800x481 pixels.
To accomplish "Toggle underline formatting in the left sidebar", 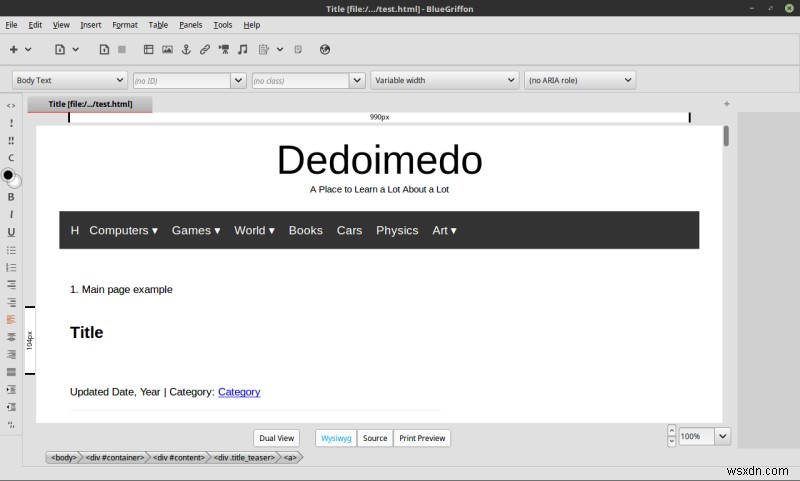I will 11,231.
